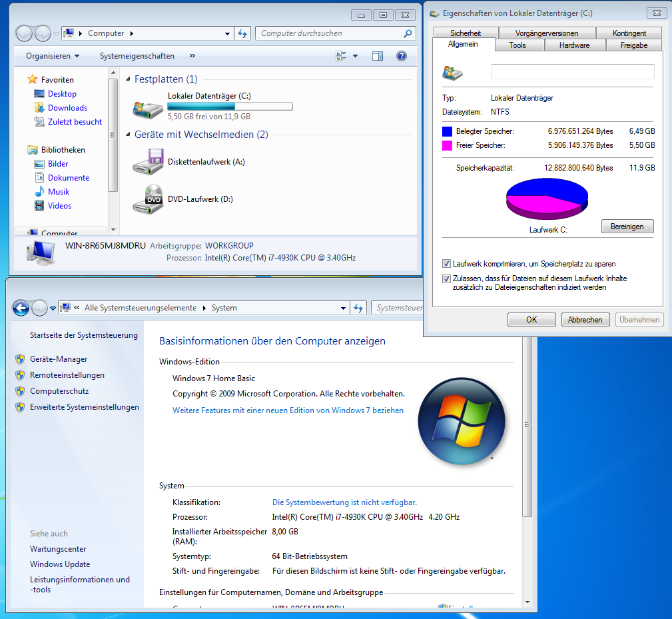Open the Geräte-Manager link

coord(59,358)
